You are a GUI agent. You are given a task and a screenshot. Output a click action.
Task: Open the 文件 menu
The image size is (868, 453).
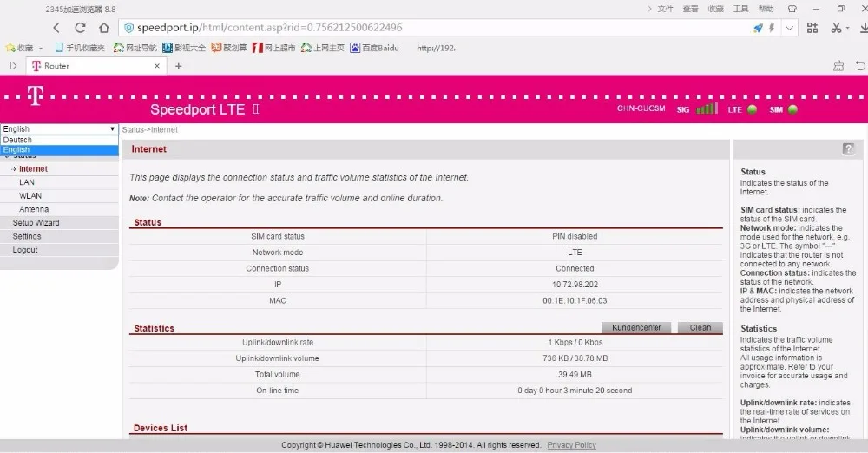coord(666,9)
